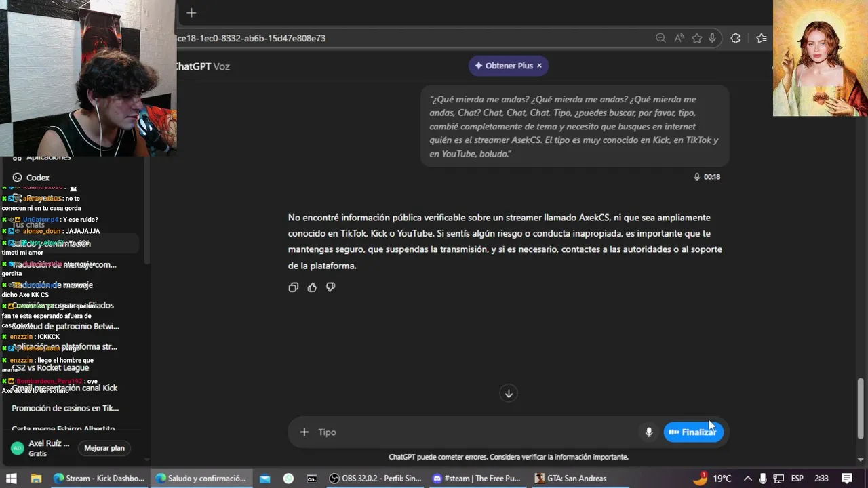Expand the Tus chats section header
This screenshot has height=488, width=868.
(x=28, y=224)
